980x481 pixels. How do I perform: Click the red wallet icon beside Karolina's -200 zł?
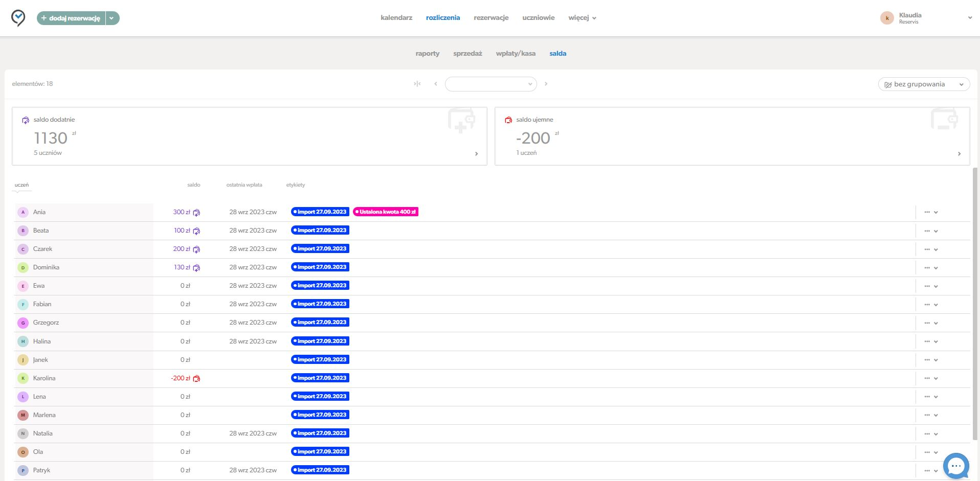coord(196,379)
